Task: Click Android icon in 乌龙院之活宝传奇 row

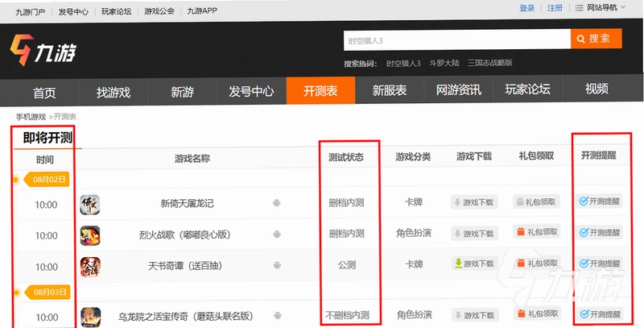Action: click(278, 316)
